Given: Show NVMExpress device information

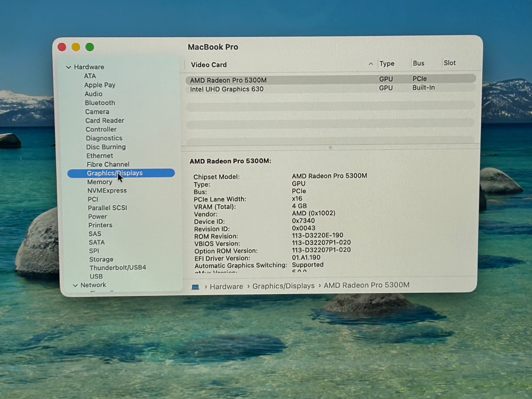Looking at the screenshot, I should tap(107, 191).
